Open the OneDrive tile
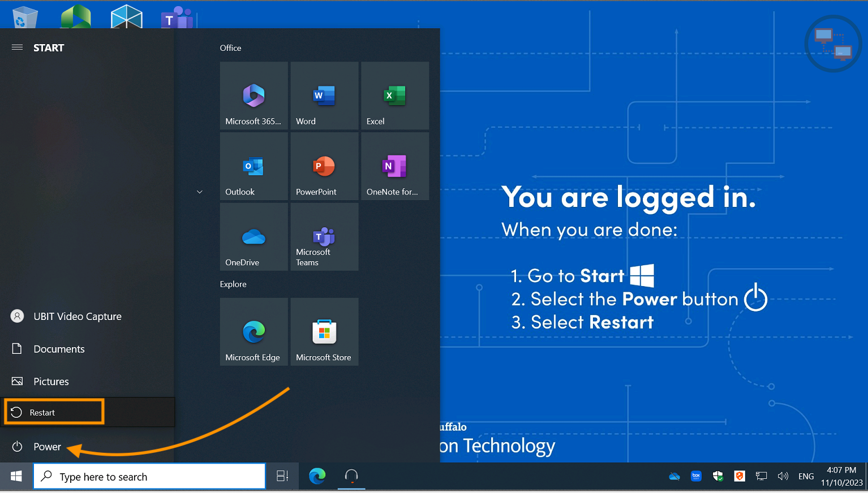Viewport: 868px width, 493px height. pyautogui.click(x=253, y=237)
